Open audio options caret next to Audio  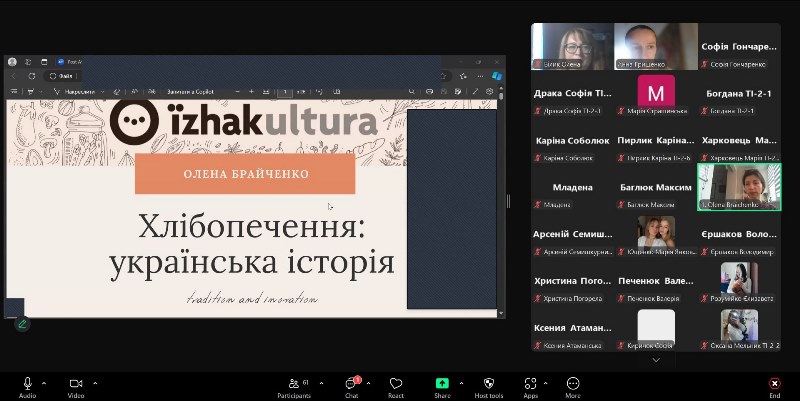44,383
